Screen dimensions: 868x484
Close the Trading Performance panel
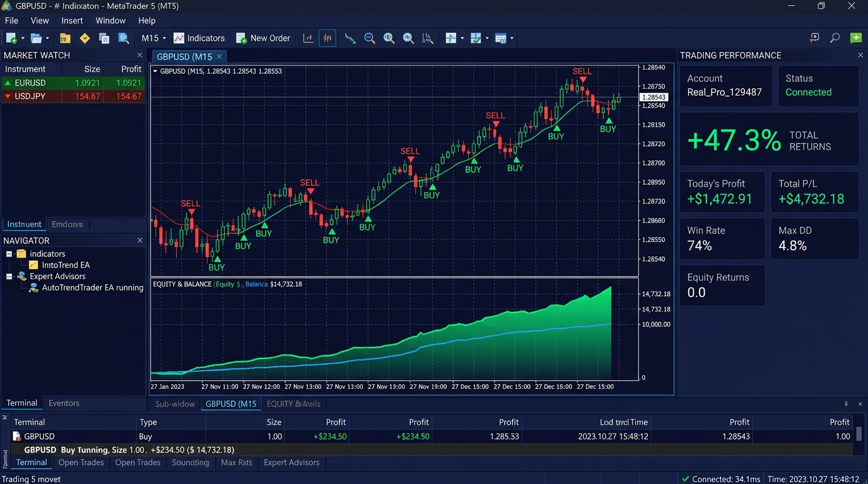tap(860, 55)
